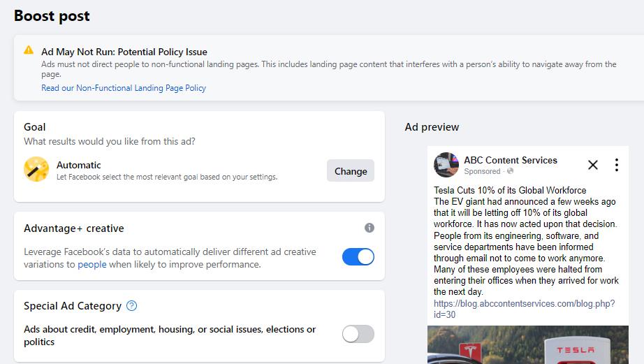Image resolution: width=644 pixels, height=364 pixels.
Task: Click the public globe icon beside Sponsored
Action: [510, 171]
